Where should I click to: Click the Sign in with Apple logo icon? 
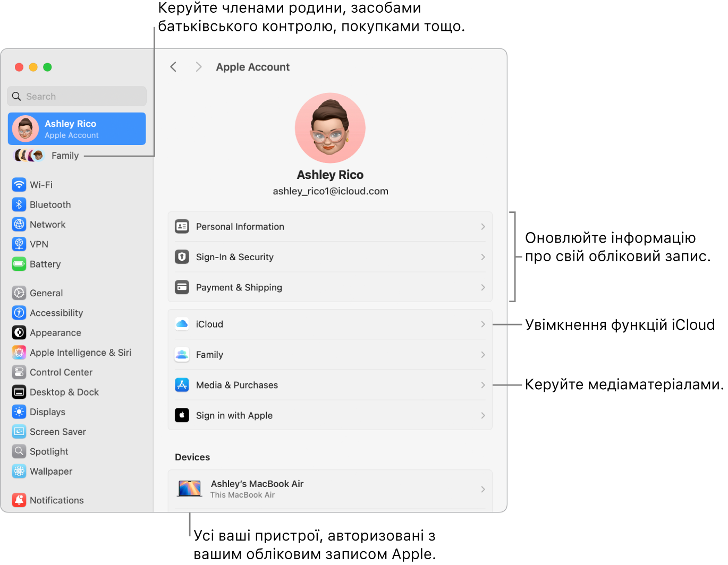(182, 415)
